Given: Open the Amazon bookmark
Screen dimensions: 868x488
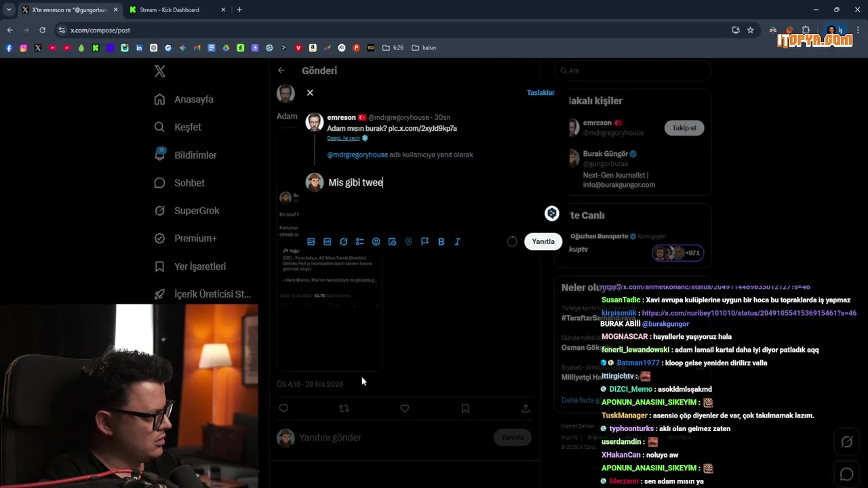Looking at the screenshot, I should [x=313, y=47].
